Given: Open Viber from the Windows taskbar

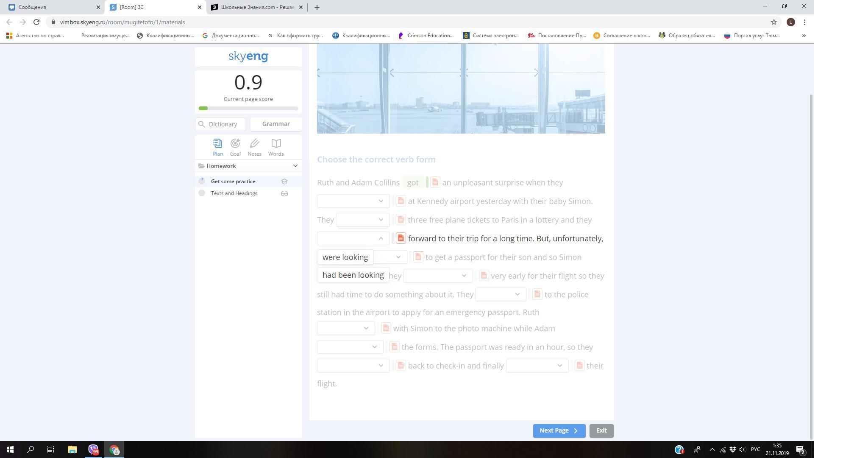Looking at the screenshot, I should click(x=93, y=450).
